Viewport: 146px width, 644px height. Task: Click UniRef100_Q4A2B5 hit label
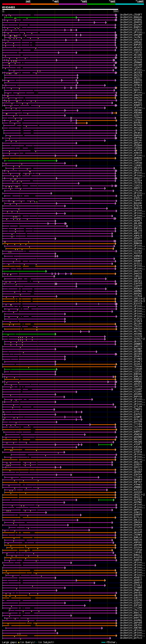coord(131,35)
